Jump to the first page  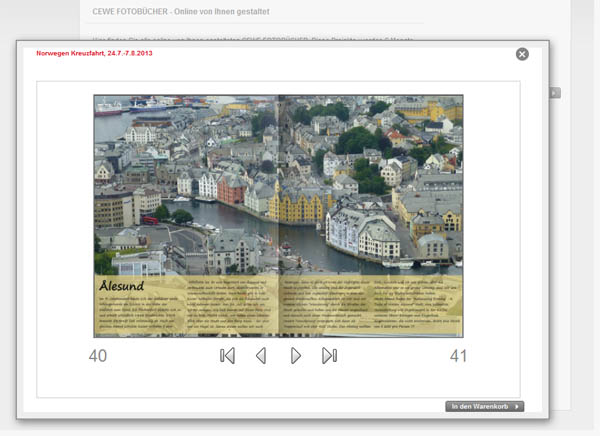[227, 355]
